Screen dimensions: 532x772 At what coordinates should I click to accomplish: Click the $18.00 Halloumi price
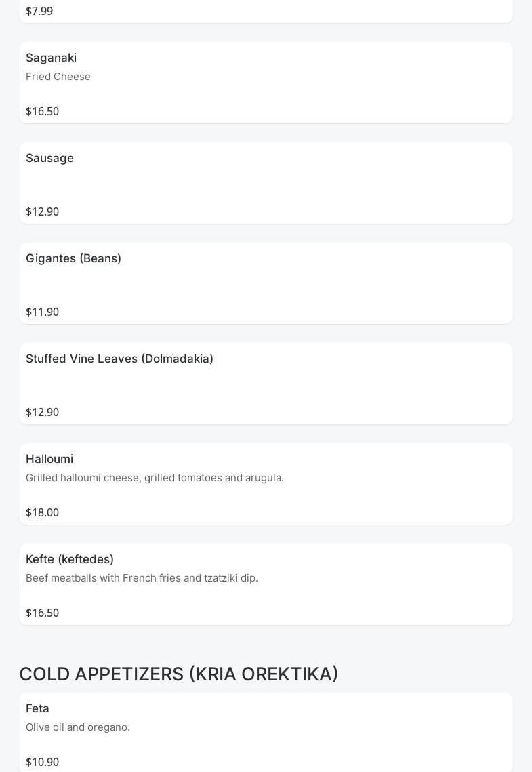tap(42, 512)
